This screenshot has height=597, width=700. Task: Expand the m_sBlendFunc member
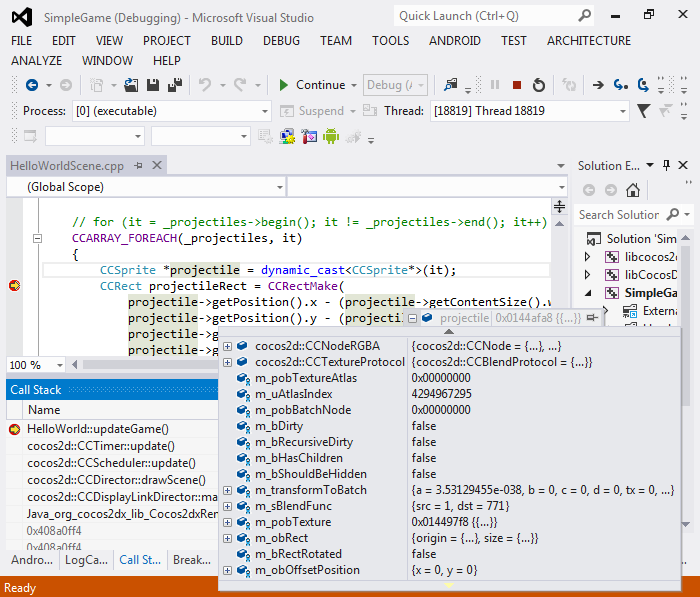point(228,506)
